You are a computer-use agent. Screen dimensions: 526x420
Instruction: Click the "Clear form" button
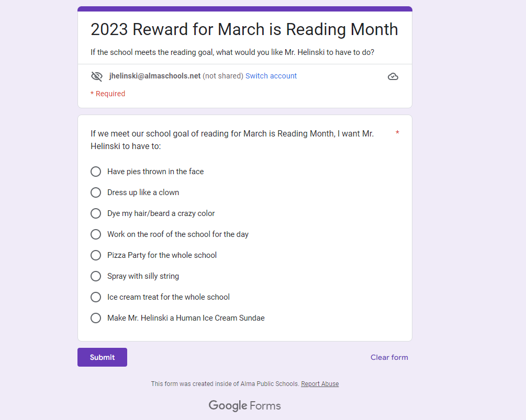[389, 357]
